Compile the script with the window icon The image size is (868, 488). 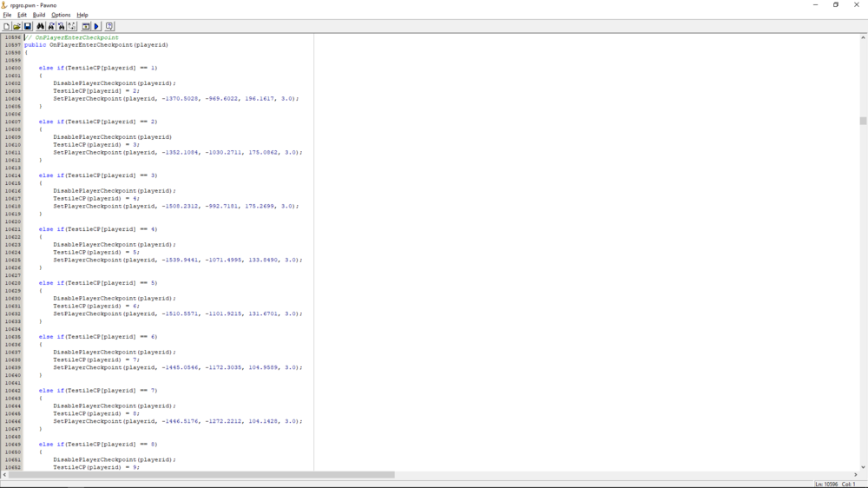pyautogui.click(x=86, y=26)
